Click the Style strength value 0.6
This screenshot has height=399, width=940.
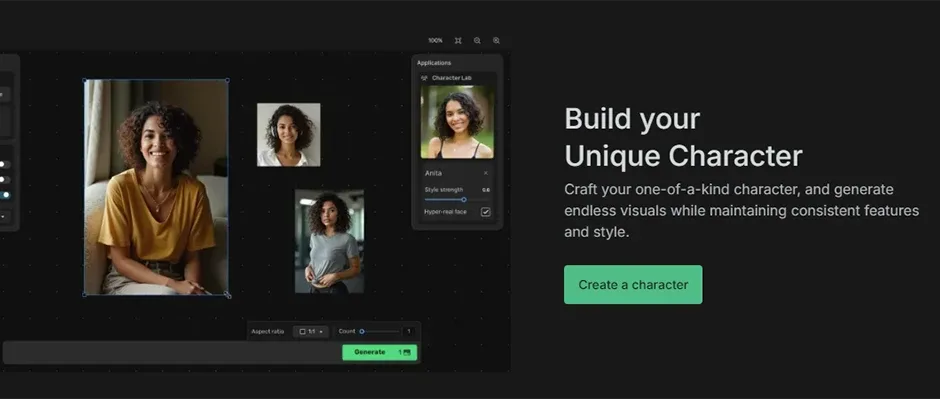[x=486, y=190]
